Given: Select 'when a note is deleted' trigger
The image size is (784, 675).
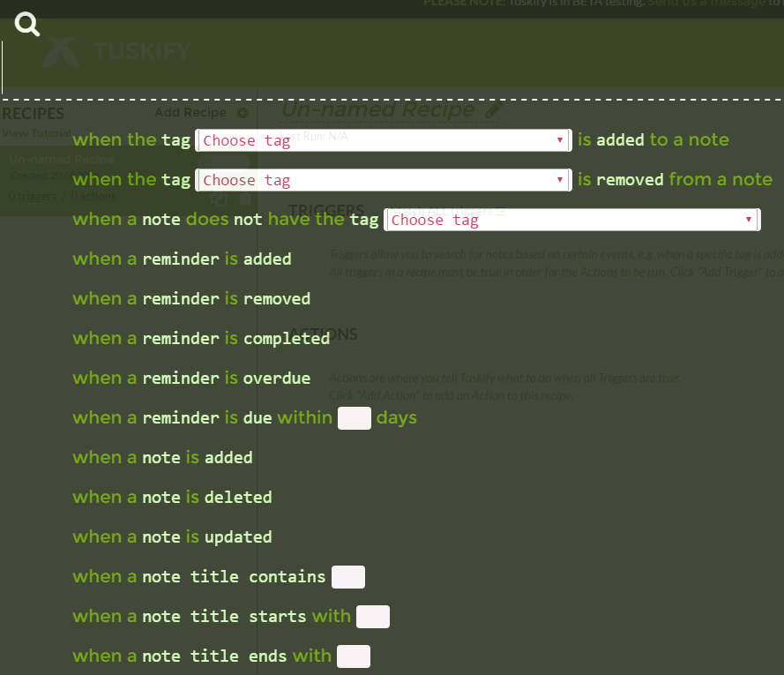Looking at the screenshot, I should tap(172, 497).
